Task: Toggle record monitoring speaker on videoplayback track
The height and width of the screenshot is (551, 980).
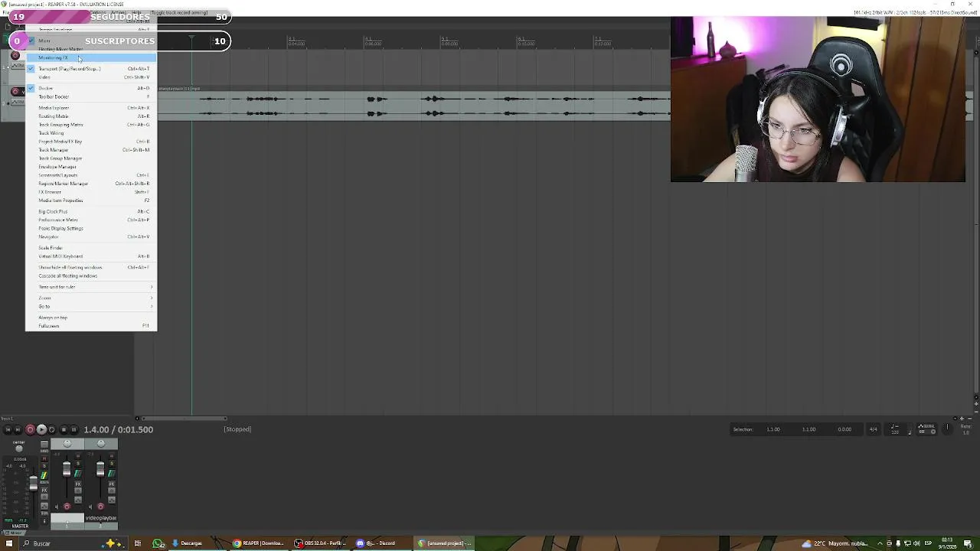Action: click(90, 507)
